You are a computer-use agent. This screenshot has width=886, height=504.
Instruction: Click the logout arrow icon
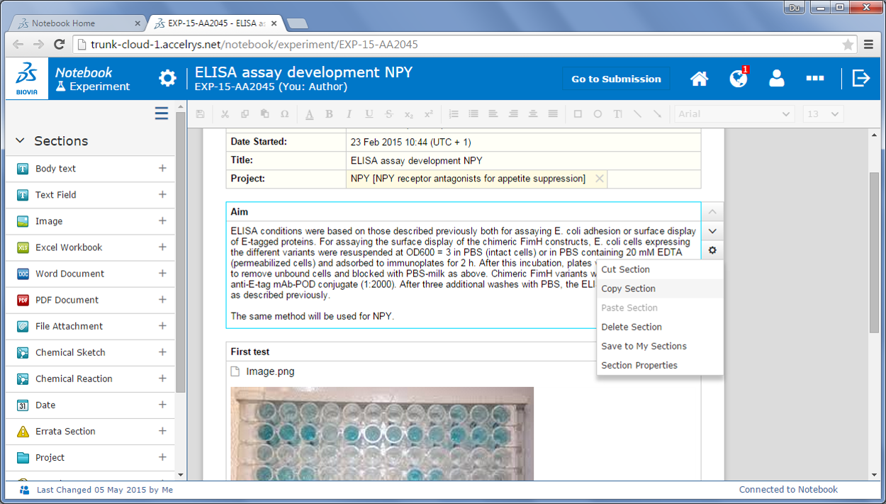point(860,78)
